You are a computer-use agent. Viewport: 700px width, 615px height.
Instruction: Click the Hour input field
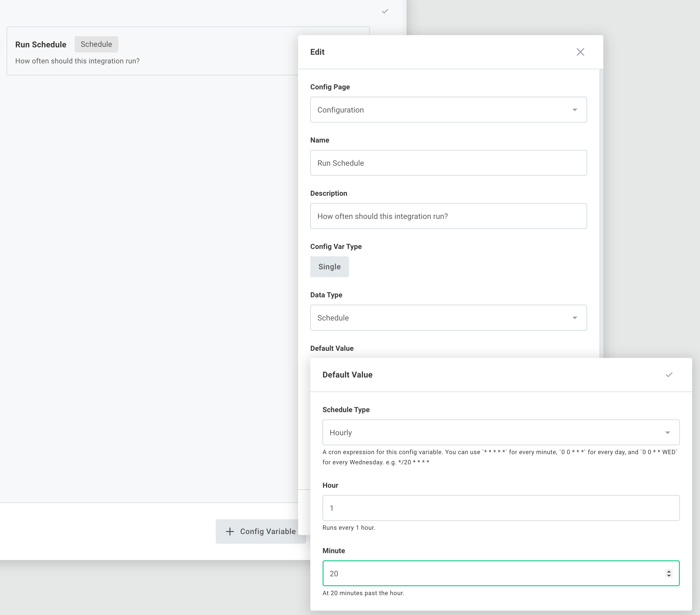[x=501, y=508]
